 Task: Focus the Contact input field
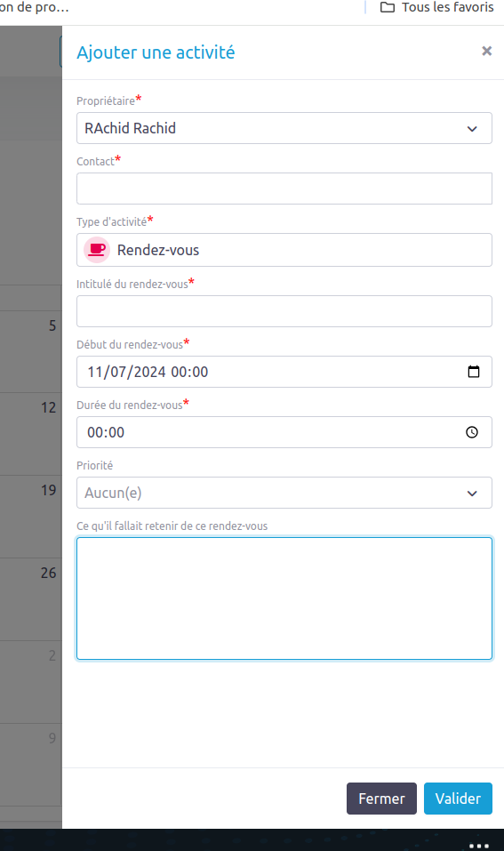pyautogui.click(x=284, y=189)
